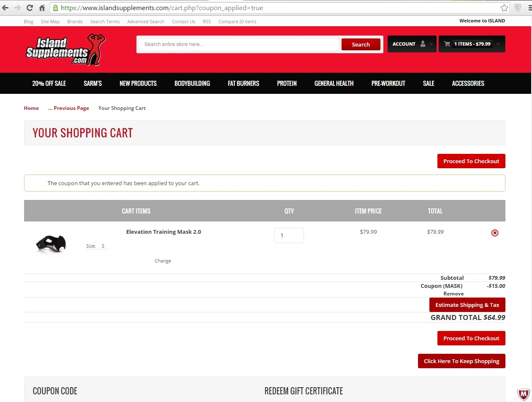This screenshot has height=402, width=532.
Task: Click the training mask product thumbnail
Action: pyautogui.click(x=52, y=244)
